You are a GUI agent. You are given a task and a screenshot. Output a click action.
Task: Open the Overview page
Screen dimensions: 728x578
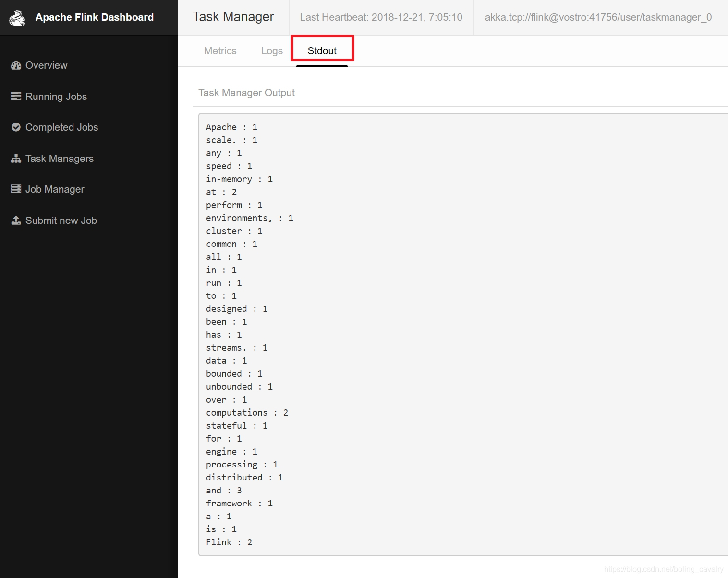46,65
